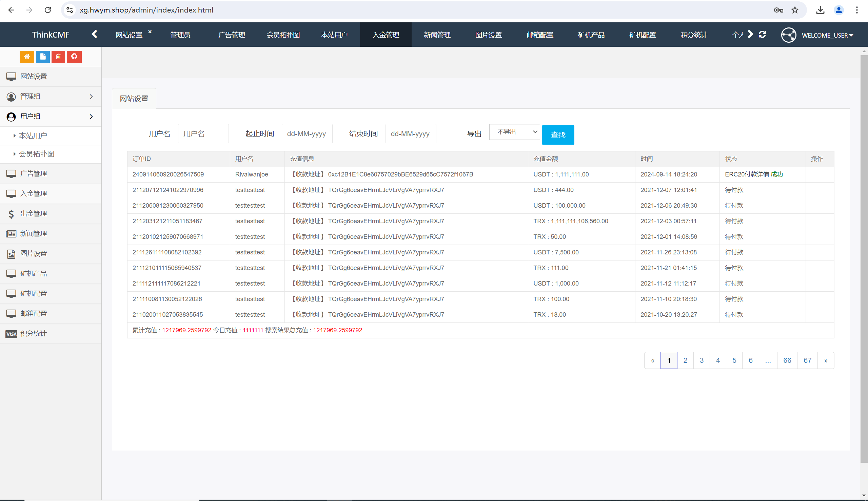This screenshot has width=868, height=501.
Task: Switch to the 新闻管理 top tab
Action: tap(437, 35)
